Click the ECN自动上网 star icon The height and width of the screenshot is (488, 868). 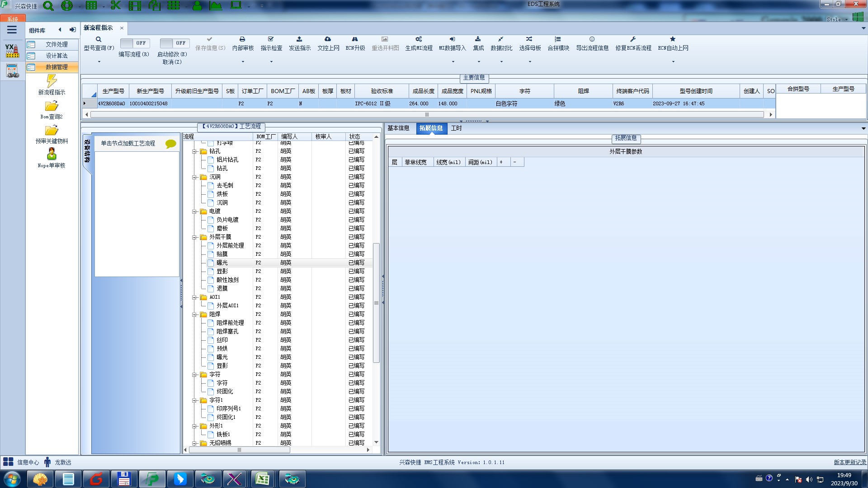(673, 39)
